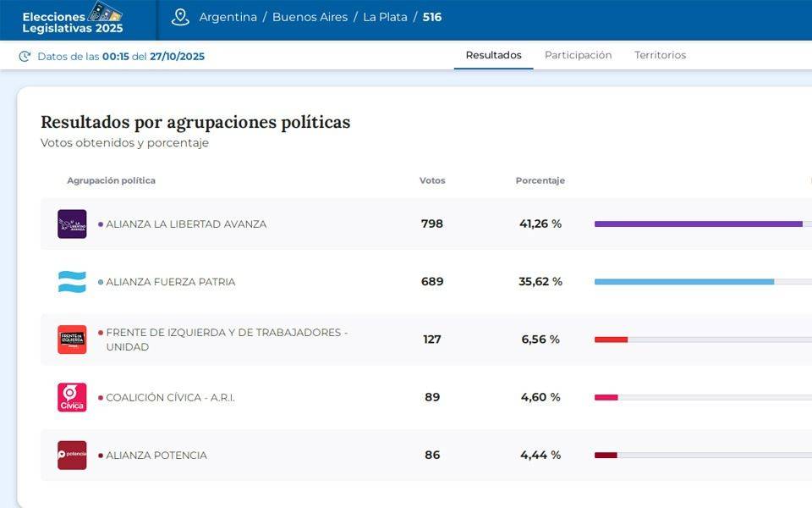
Task: Click the Elecciones Legislativas 2025 logo
Action: pos(73,19)
